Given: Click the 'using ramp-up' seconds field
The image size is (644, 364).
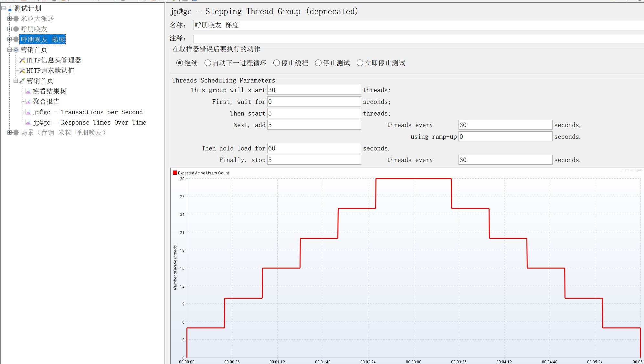Looking at the screenshot, I should (505, 137).
